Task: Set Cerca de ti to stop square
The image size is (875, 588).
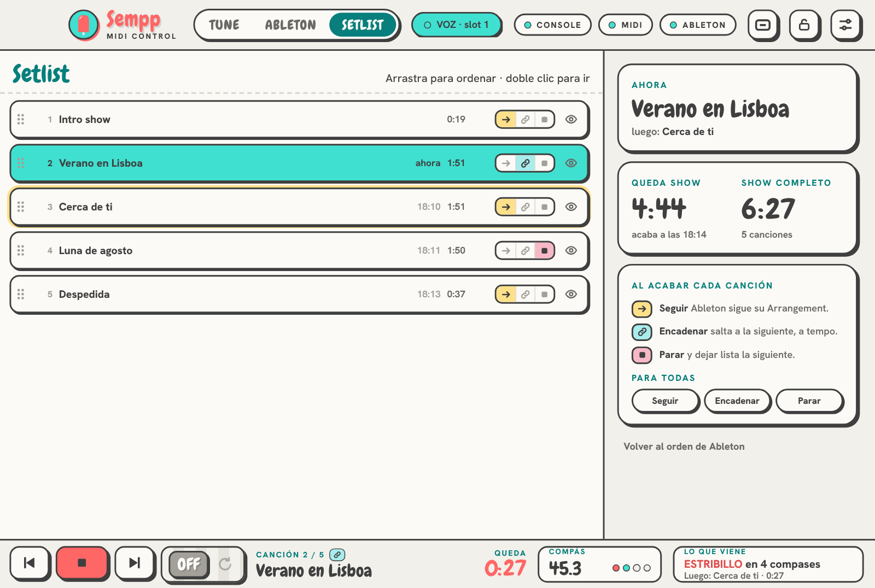Action: (x=544, y=207)
